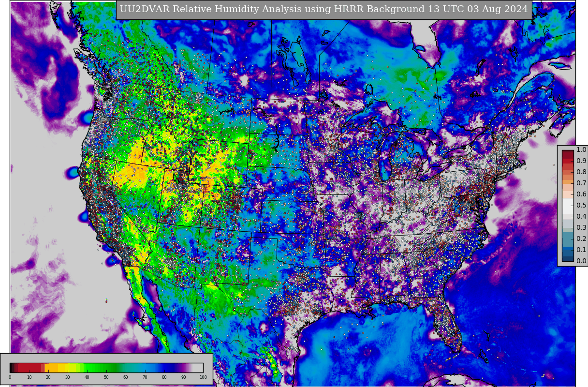The image size is (588, 387).
Task: Click the 90 tick label on humidity colorbar
Action: tap(184, 377)
